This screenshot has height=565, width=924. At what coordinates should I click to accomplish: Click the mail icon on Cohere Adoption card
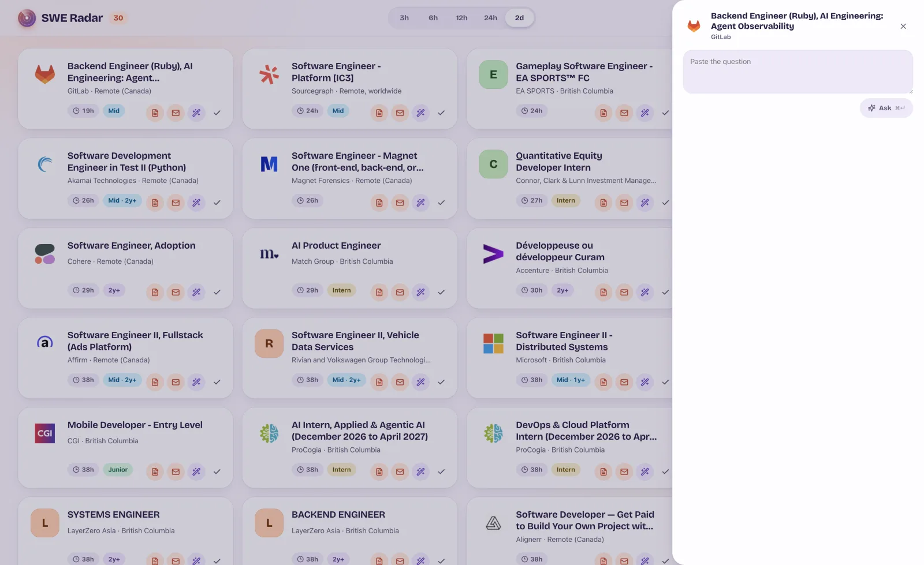tap(176, 292)
